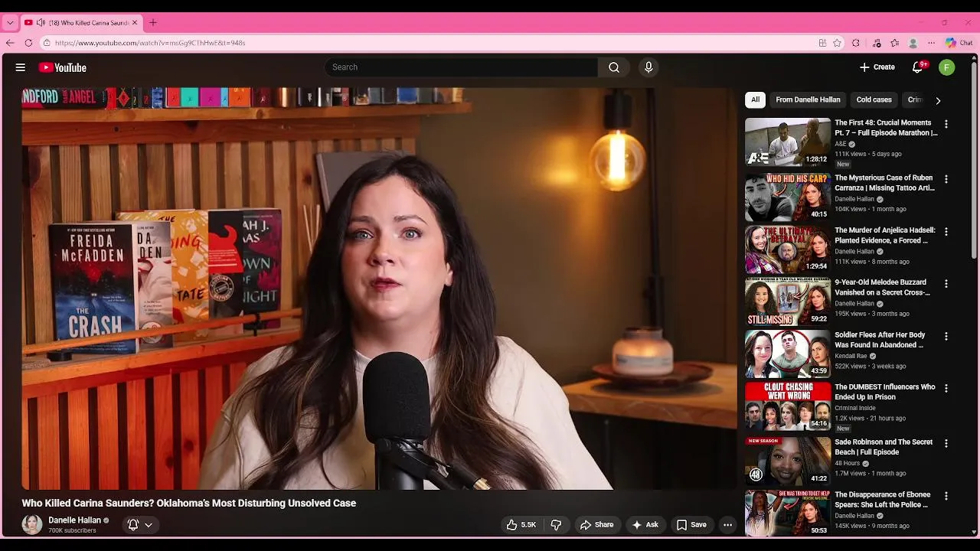Open Melodee Buzzard video thumbnail
980x551 pixels.
pyautogui.click(x=788, y=302)
